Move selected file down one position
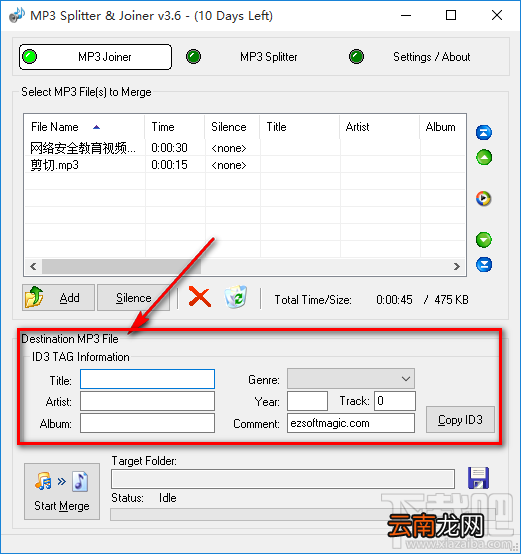 coord(484,240)
